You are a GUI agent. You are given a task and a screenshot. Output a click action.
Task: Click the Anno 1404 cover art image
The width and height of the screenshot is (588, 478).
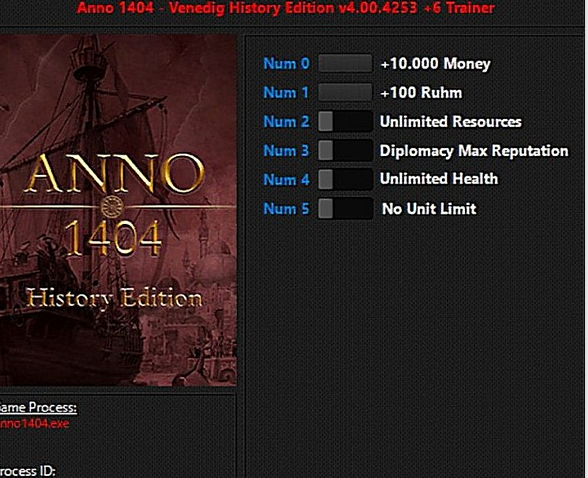(x=118, y=210)
